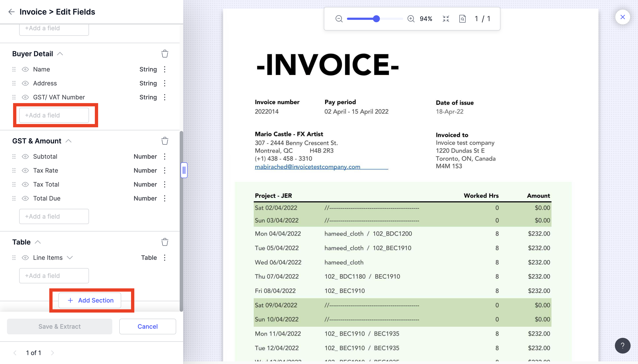Hide the Subtotal field
This screenshot has width=638, height=364.
pos(25,156)
